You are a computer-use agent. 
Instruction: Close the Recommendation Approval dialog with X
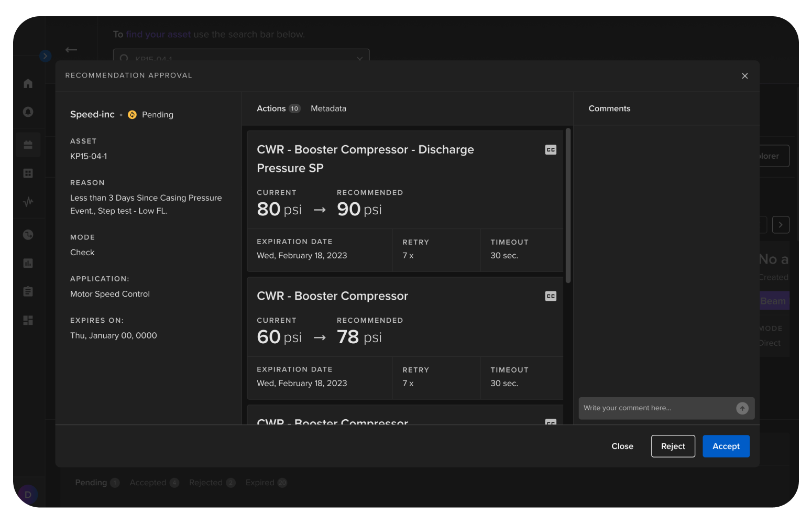[x=744, y=76]
